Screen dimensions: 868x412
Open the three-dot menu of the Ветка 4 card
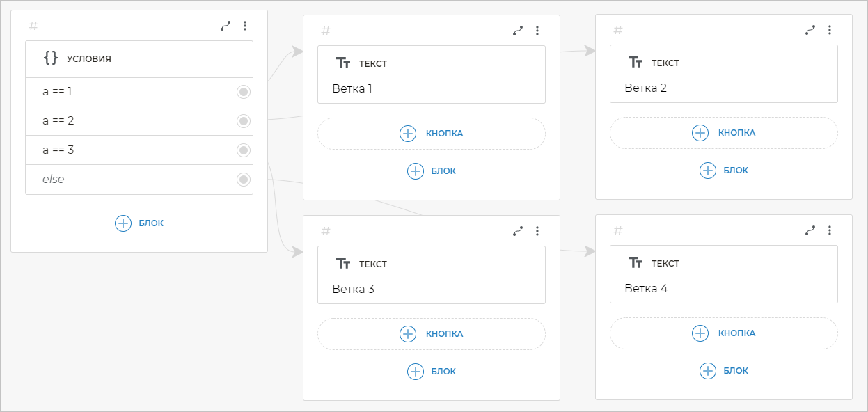(x=830, y=230)
